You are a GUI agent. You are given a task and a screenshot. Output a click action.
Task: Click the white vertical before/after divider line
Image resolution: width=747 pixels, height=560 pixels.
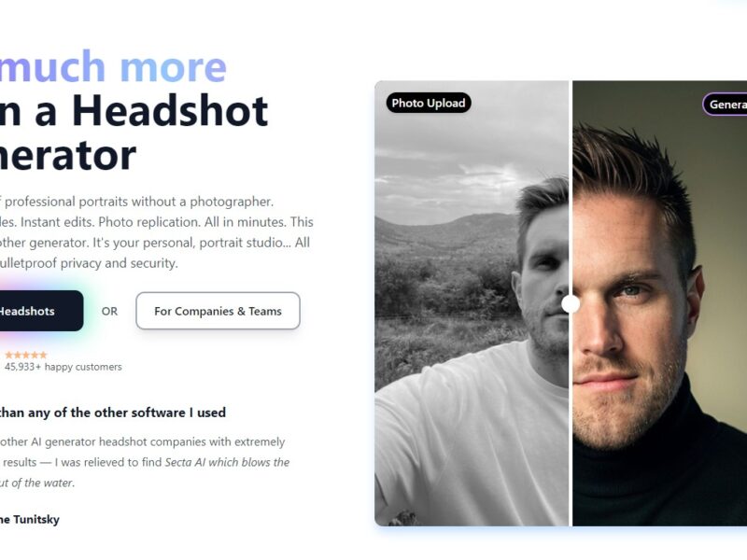point(571,303)
